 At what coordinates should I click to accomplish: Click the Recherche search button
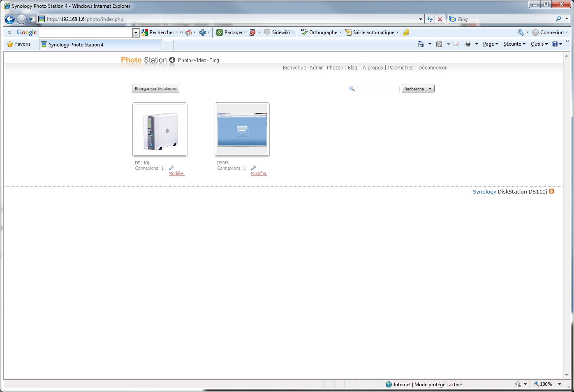[x=418, y=89]
